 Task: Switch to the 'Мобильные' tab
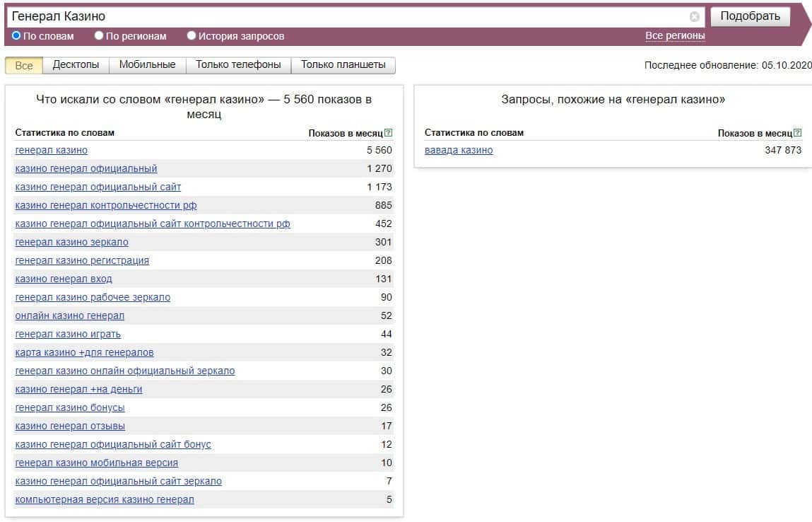coord(147,65)
